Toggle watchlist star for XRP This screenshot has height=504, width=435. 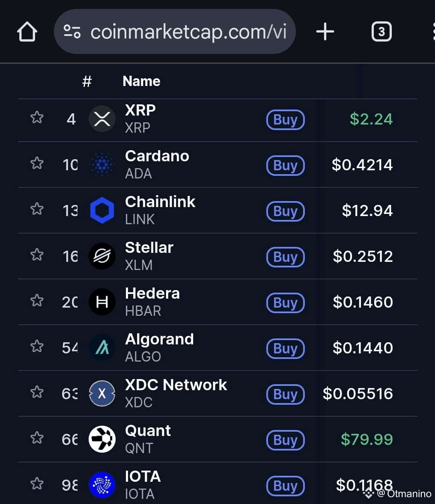(x=37, y=117)
